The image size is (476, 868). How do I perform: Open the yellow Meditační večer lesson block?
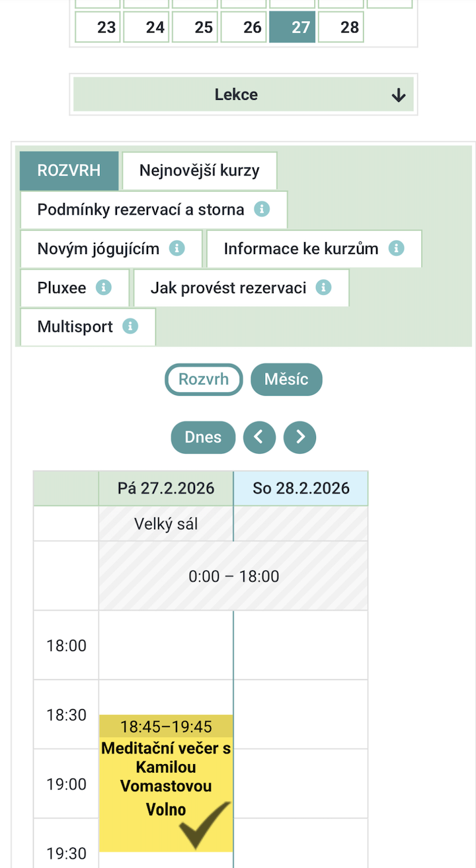point(166,767)
